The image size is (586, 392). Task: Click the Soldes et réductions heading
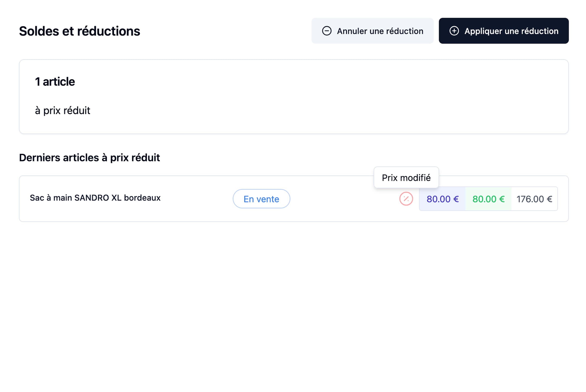pos(79,31)
